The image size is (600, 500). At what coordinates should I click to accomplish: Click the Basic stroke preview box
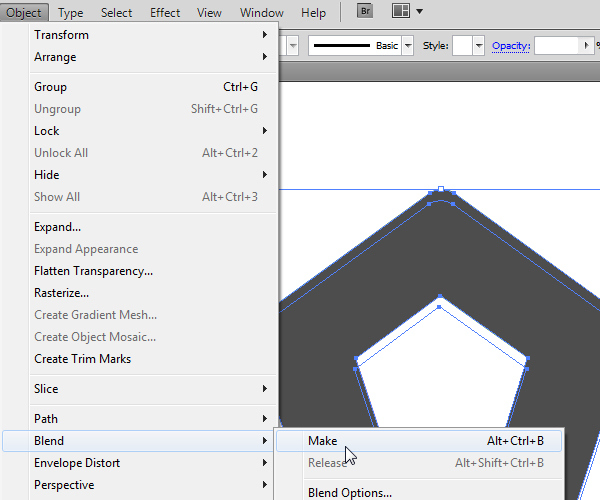[355, 46]
